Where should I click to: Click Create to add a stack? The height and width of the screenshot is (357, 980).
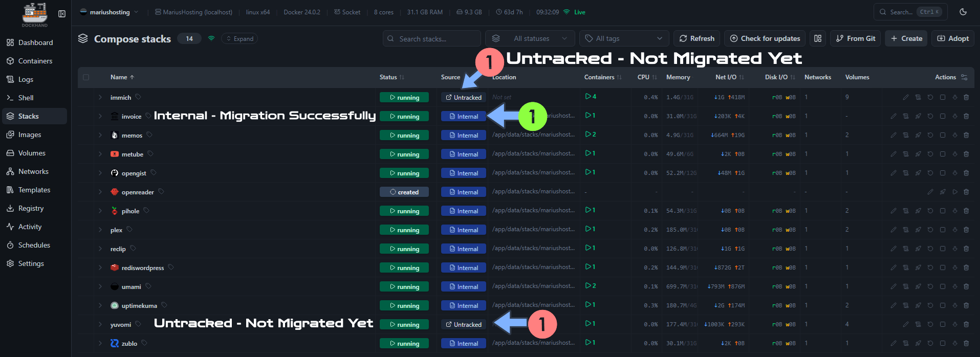click(x=906, y=38)
